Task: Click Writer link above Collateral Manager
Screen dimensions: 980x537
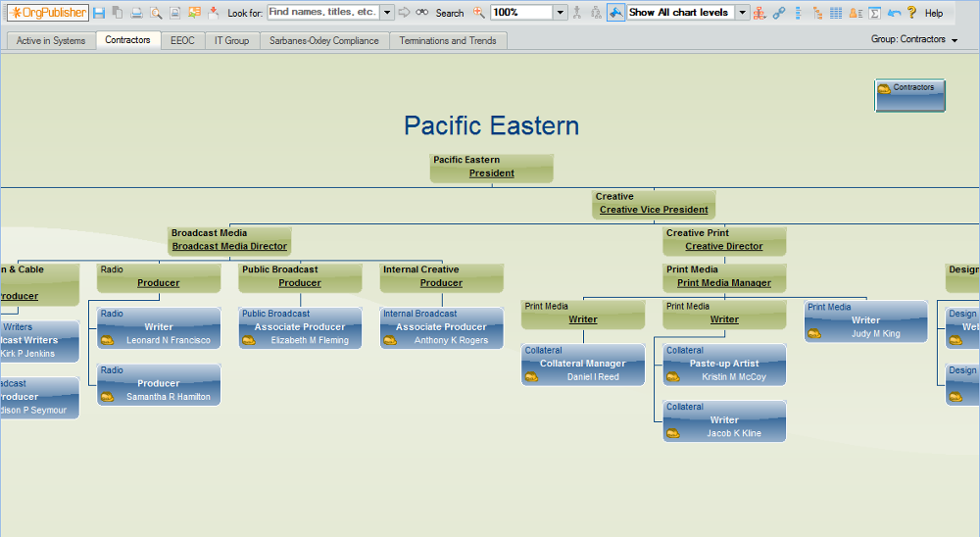Action: pyautogui.click(x=583, y=319)
